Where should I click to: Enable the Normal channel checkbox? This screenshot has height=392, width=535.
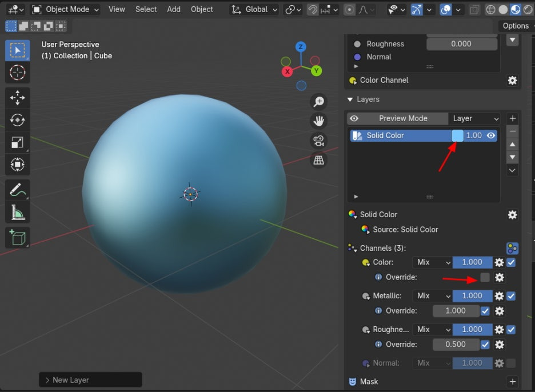click(511, 363)
